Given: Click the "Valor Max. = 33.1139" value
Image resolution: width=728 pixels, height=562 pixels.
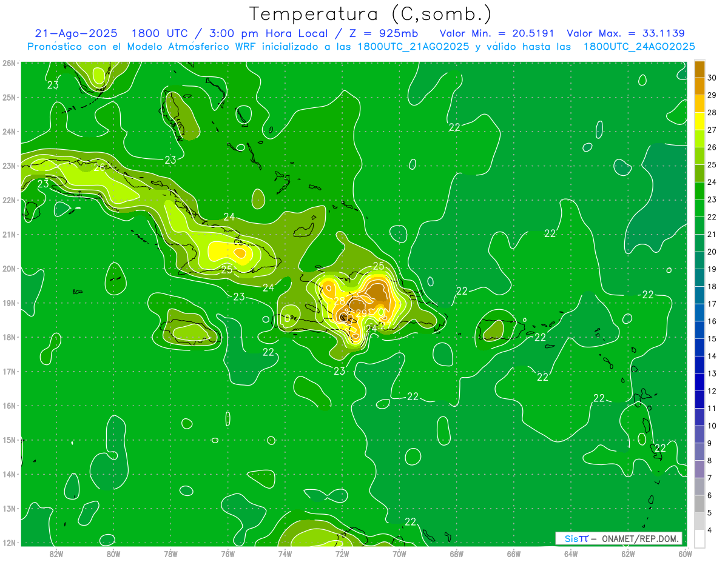Looking at the screenshot, I should [x=625, y=34].
